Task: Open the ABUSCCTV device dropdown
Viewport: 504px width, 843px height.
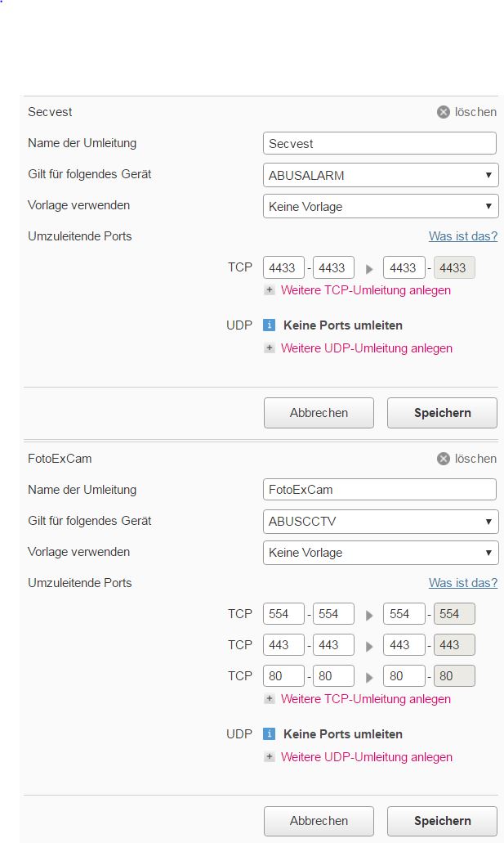Action: [381, 522]
